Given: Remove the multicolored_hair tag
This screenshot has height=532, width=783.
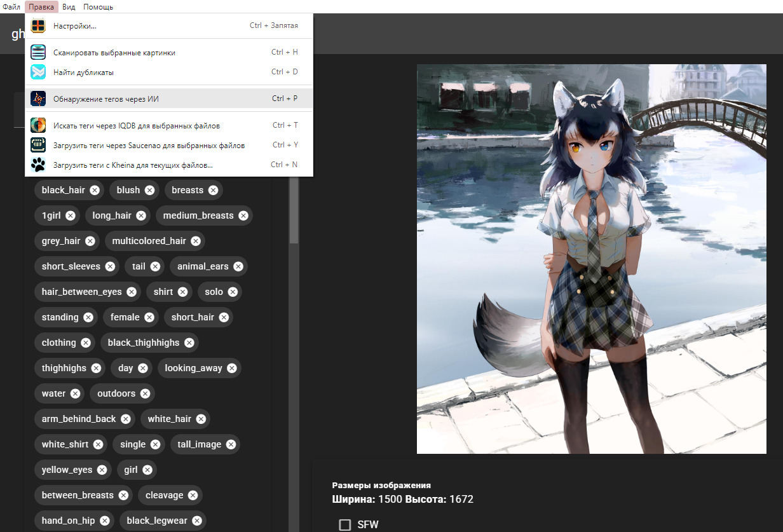Looking at the screenshot, I should click(x=196, y=241).
